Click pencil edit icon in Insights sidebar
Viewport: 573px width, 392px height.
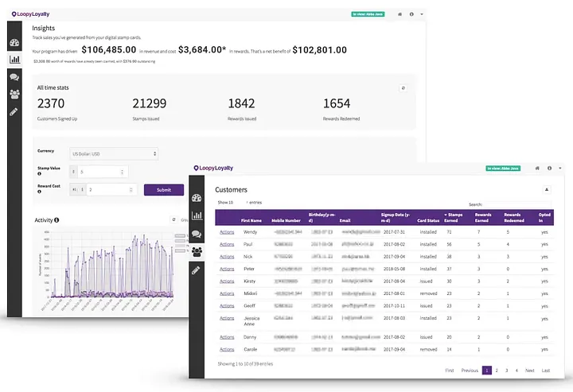[14, 111]
